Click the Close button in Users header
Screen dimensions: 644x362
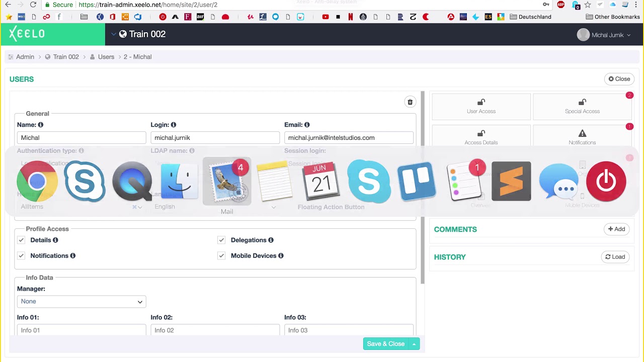pos(619,79)
